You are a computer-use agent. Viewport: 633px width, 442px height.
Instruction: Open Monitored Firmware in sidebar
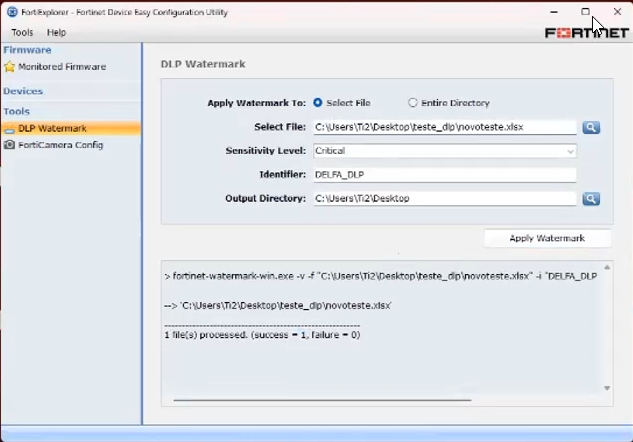[x=62, y=67]
